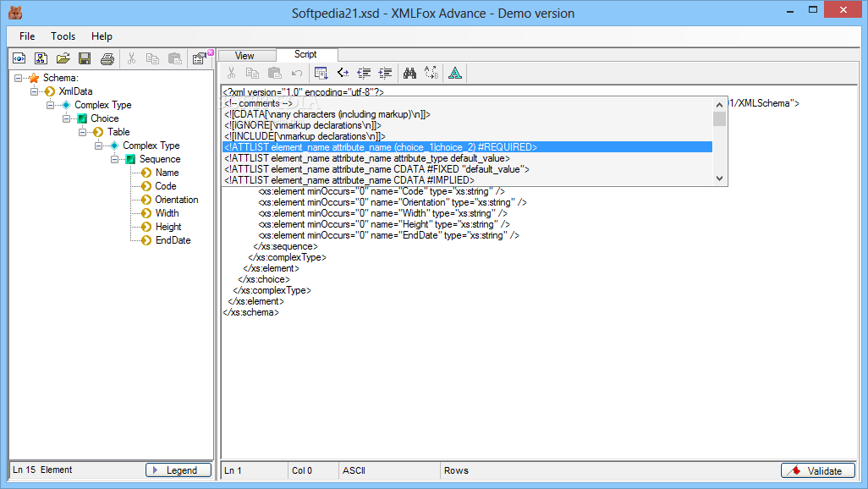Click the Validate button
This screenshot has height=489, width=868.
(x=817, y=470)
